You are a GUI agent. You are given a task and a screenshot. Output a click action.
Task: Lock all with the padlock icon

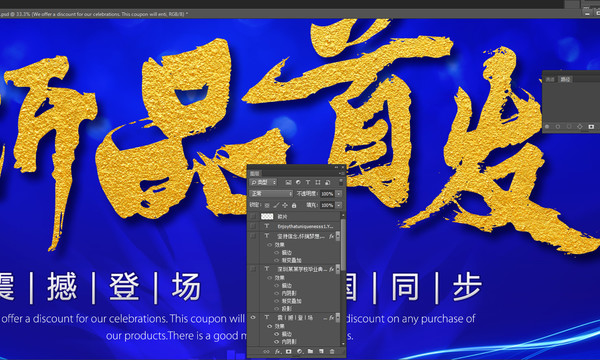tap(294, 205)
